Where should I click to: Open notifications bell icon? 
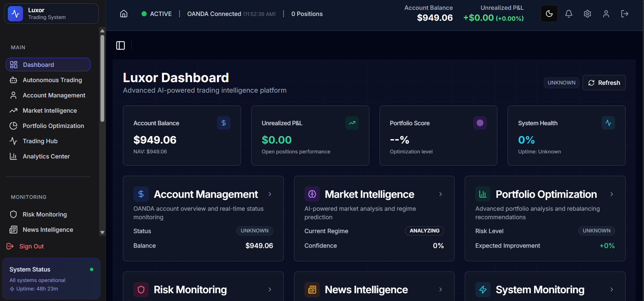[569, 14]
